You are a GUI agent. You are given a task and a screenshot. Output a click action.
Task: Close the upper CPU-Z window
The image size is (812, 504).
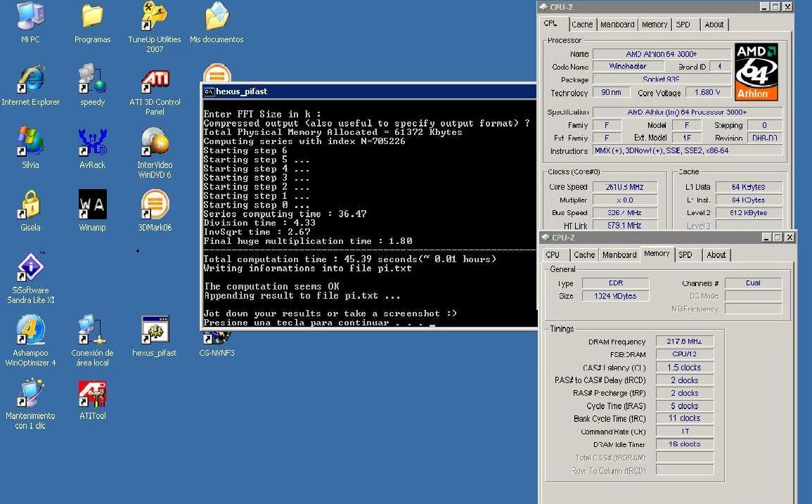point(787,7)
